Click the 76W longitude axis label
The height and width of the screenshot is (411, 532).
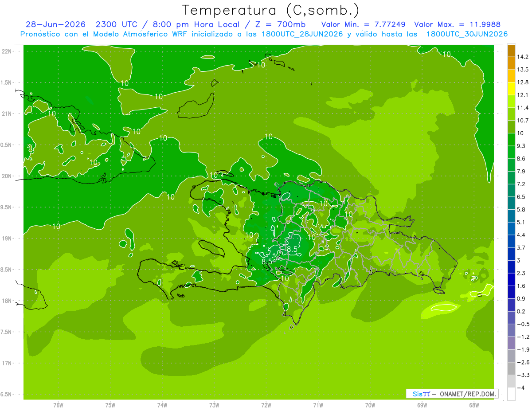coord(58,405)
